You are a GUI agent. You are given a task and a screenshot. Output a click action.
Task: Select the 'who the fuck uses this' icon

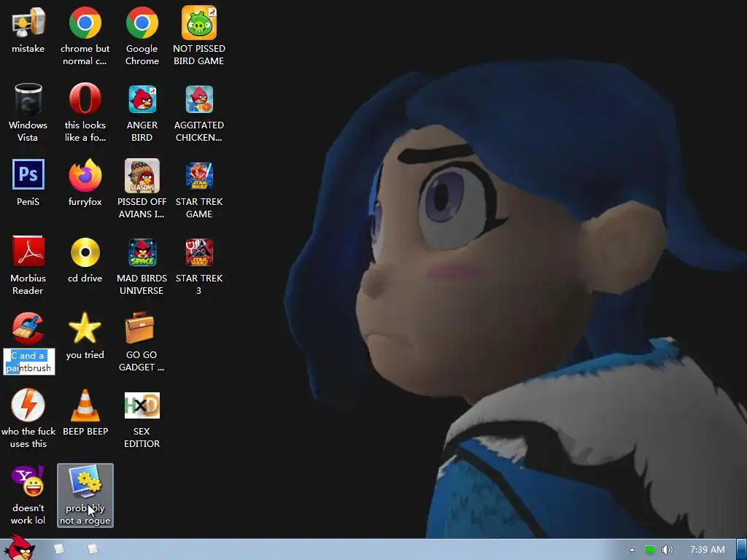coord(28,405)
